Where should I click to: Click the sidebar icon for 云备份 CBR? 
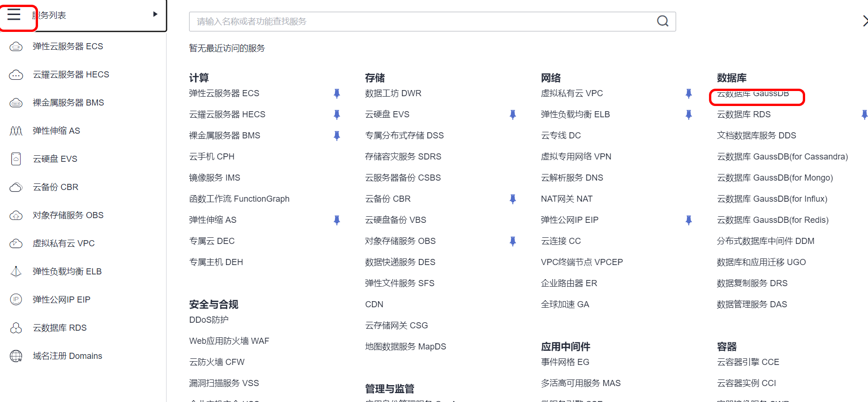click(16, 187)
